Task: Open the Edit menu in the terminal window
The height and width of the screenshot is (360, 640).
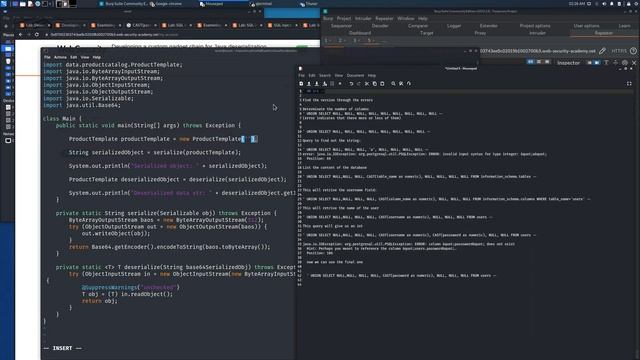Action: pyautogui.click(x=73, y=57)
